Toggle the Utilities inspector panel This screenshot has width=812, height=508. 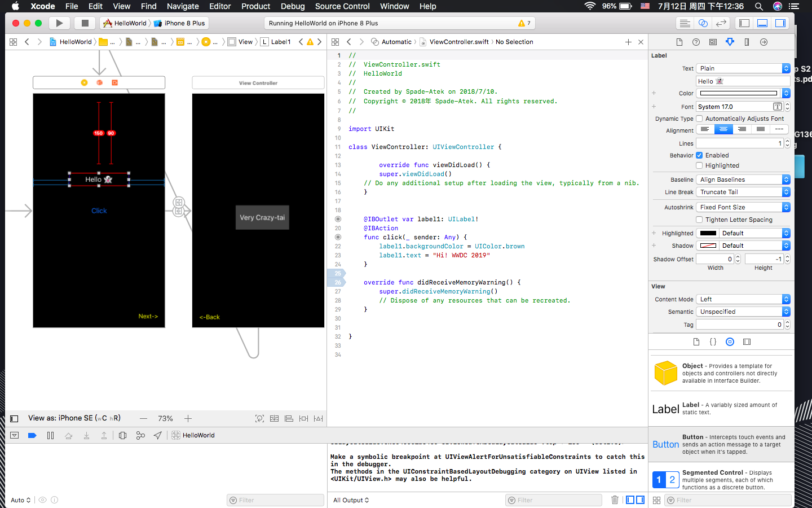[x=780, y=23]
